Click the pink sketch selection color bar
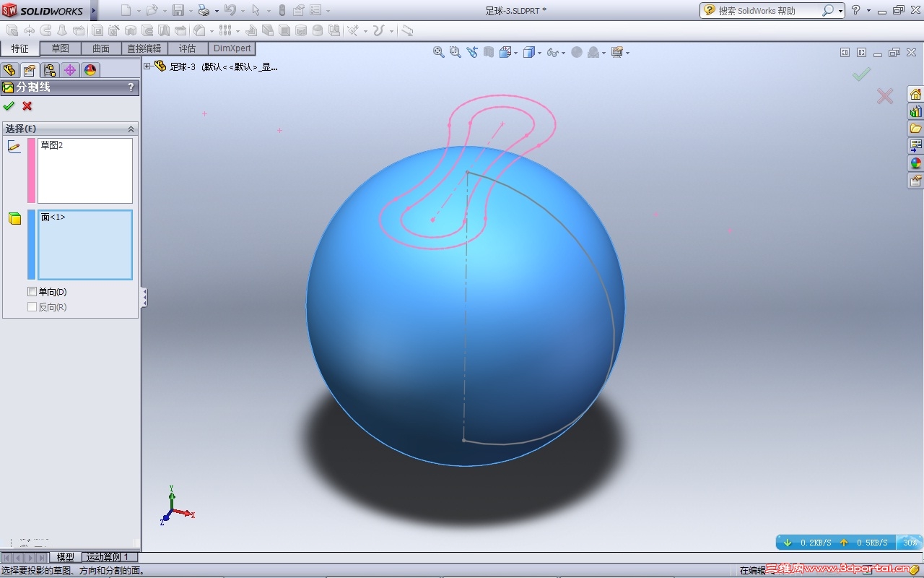924x578 pixels. 31,171
